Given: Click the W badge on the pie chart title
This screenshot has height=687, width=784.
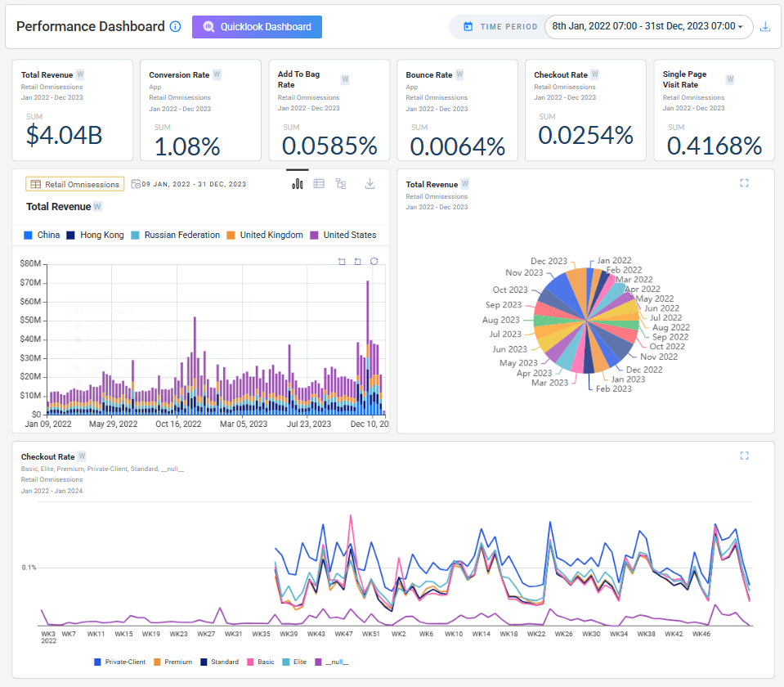Looking at the screenshot, I should tap(465, 184).
